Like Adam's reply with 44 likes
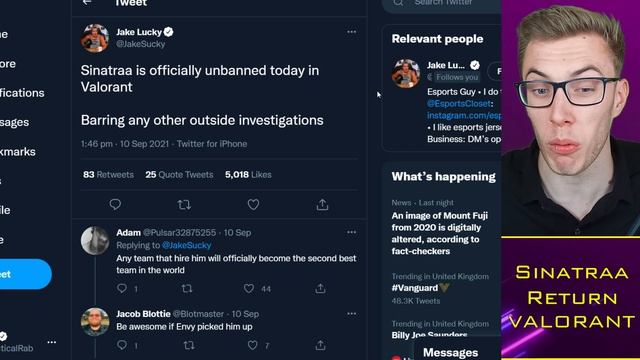 pyautogui.click(x=249, y=289)
